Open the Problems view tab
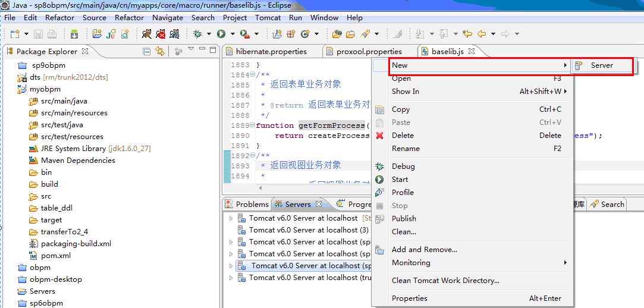Screen dimensions: 644x308 (247, 204)
